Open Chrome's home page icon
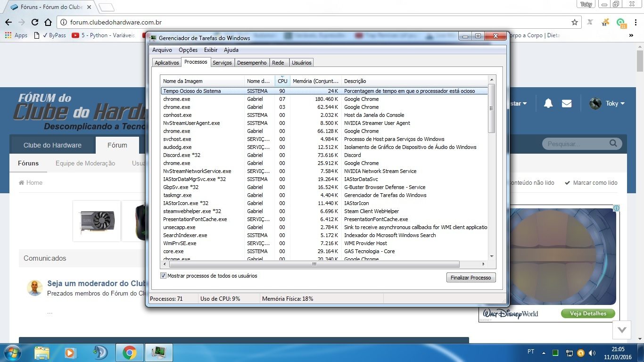Viewport: 644px width, 362px height. point(48,22)
